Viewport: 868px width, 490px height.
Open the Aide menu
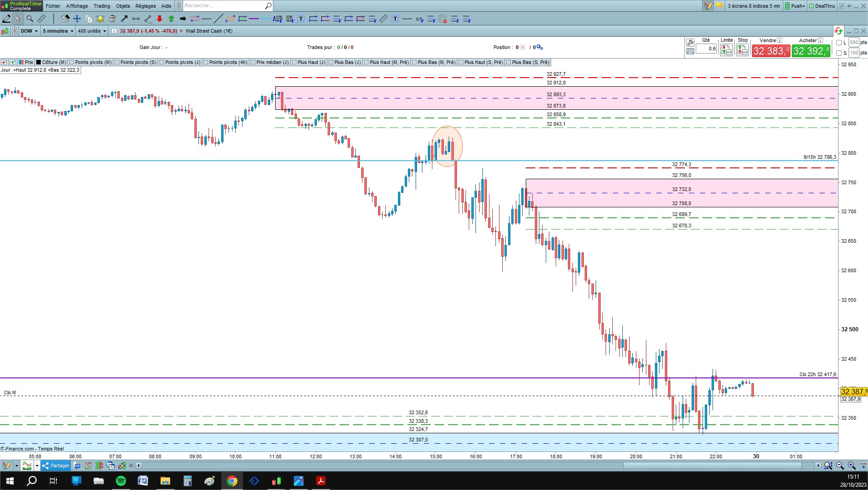point(166,6)
